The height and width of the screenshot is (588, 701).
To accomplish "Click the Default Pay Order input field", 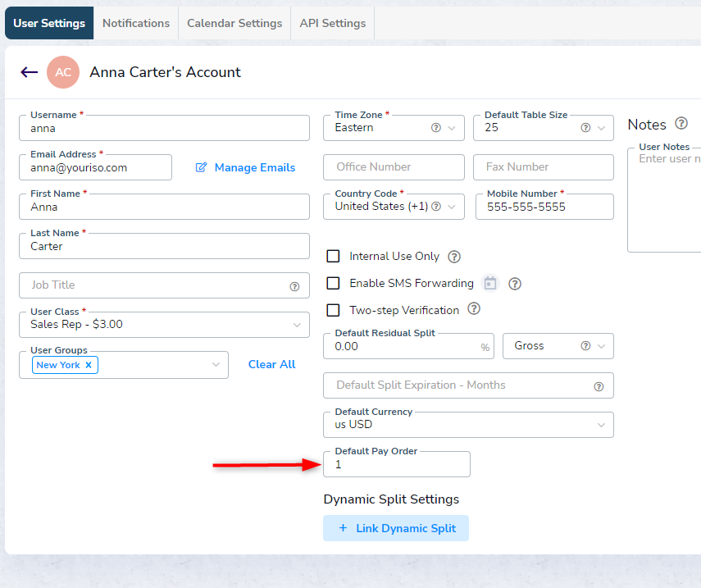I will (x=397, y=464).
